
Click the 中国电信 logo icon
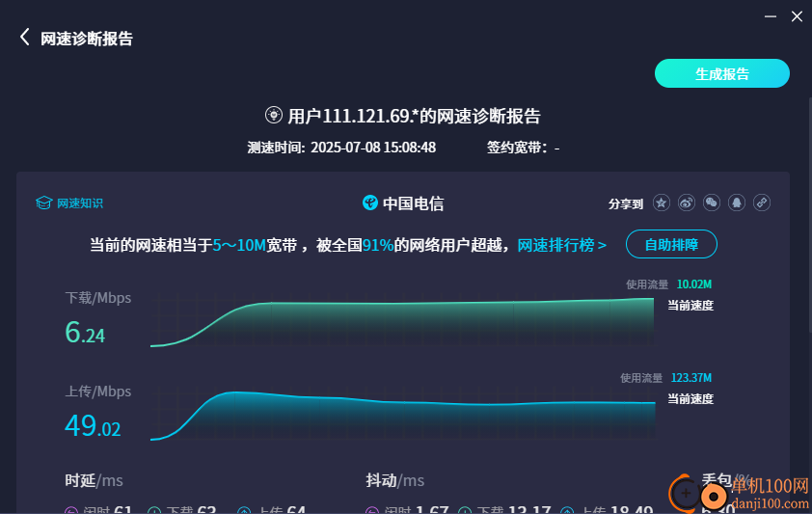(369, 203)
